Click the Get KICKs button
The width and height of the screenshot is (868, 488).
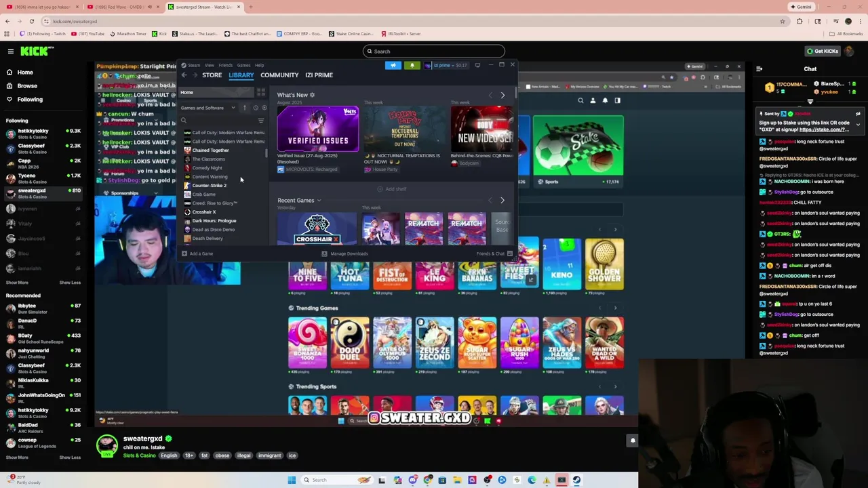point(822,51)
